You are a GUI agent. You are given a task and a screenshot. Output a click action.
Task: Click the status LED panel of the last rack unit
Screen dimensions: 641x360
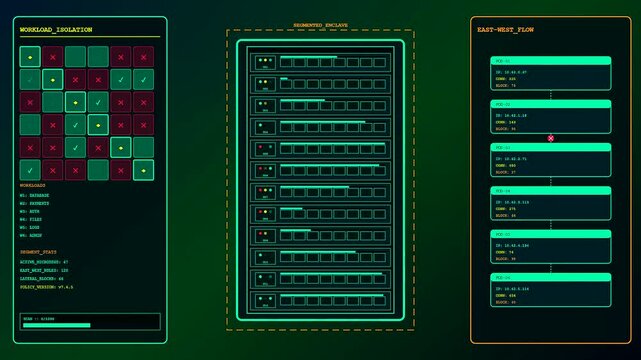(265, 301)
